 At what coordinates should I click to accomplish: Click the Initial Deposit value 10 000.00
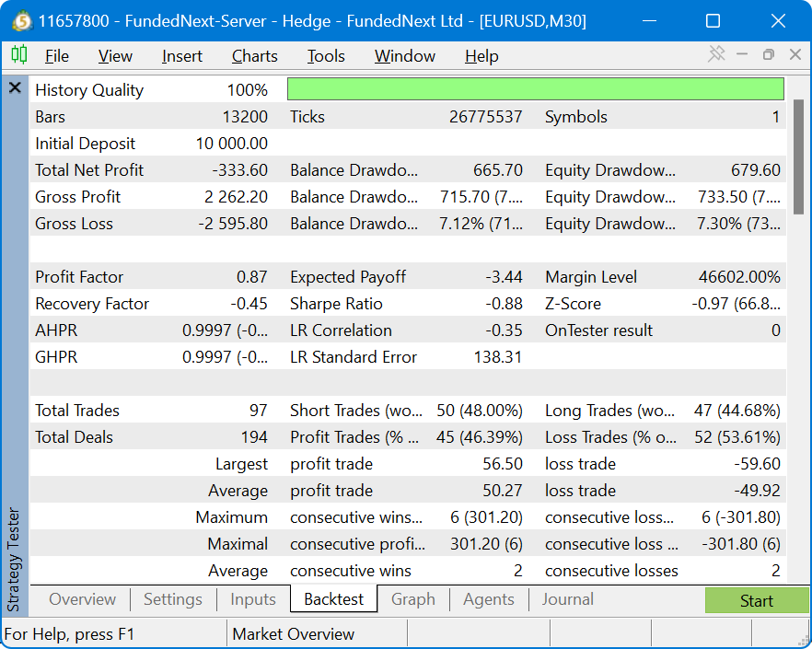(x=231, y=144)
